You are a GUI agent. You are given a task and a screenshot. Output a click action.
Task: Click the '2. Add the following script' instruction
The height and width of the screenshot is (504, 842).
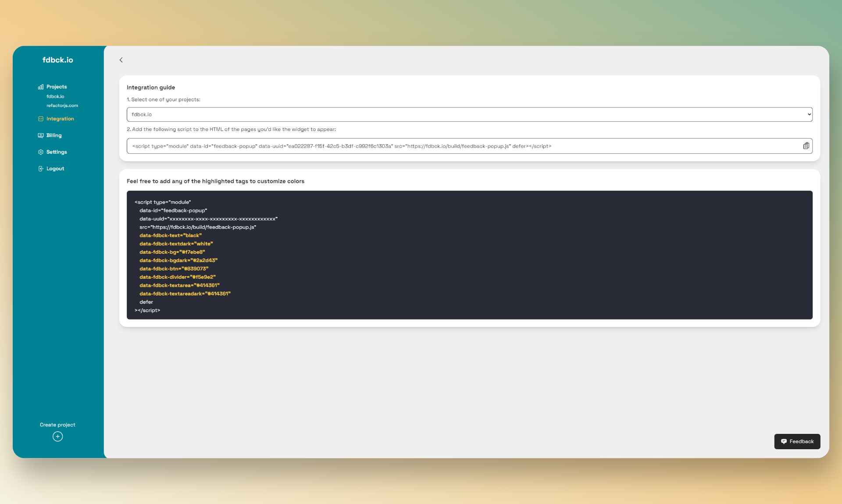232,129
